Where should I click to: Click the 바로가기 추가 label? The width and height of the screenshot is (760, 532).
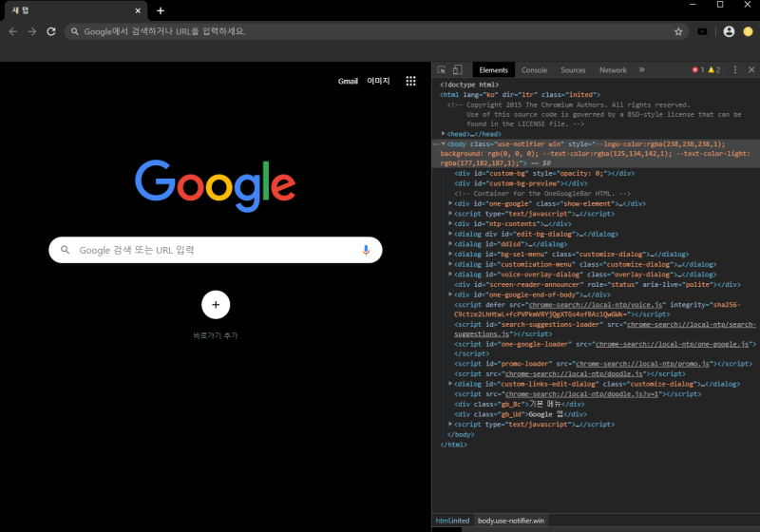(216, 335)
